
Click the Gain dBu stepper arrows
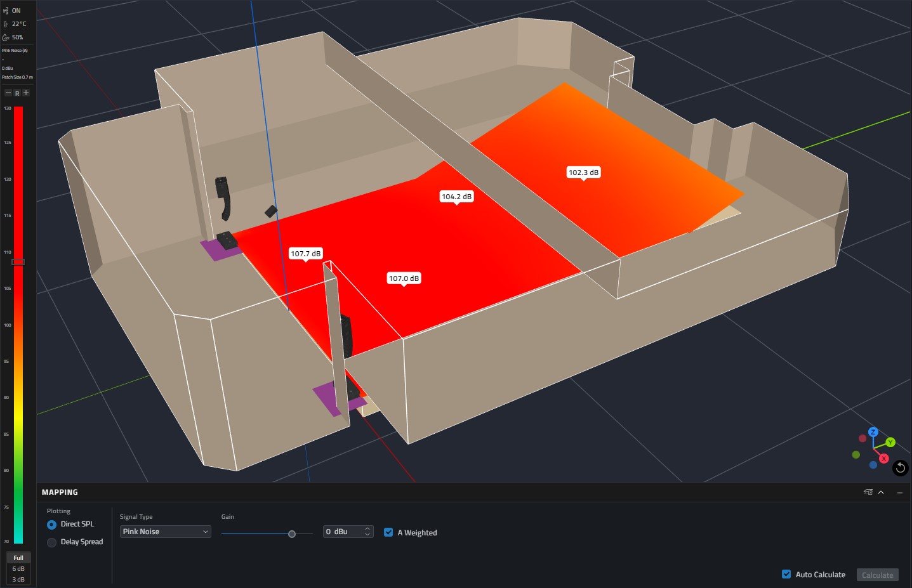367,532
